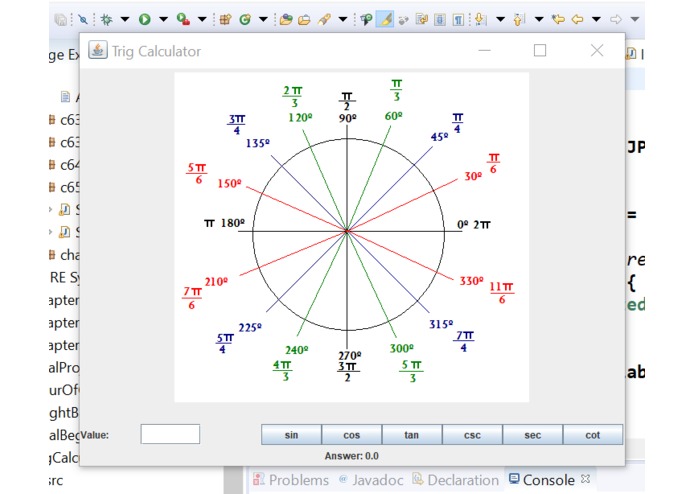The height and width of the screenshot is (494, 695).
Task: Toggle the Show Whitespace Characters pilcrow icon
Action: click(458, 19)
